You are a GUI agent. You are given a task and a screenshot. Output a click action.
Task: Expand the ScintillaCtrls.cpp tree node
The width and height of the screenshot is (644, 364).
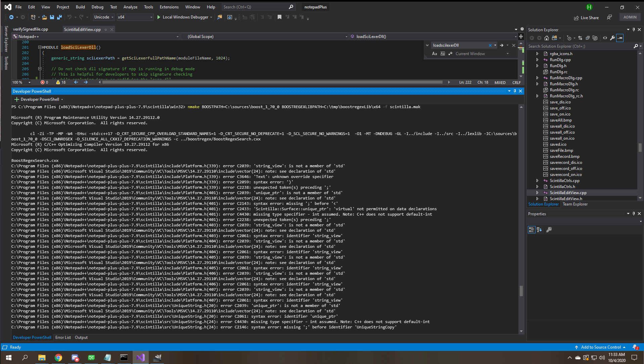click(x=537, y=181)
